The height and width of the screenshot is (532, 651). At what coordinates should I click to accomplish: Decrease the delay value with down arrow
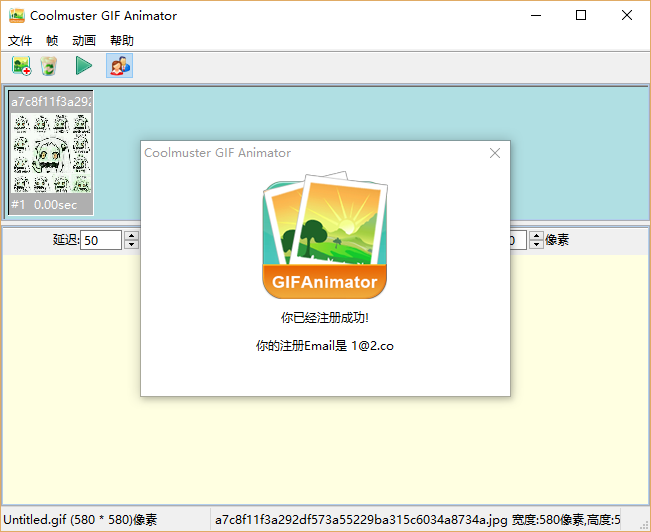[131, 244]
